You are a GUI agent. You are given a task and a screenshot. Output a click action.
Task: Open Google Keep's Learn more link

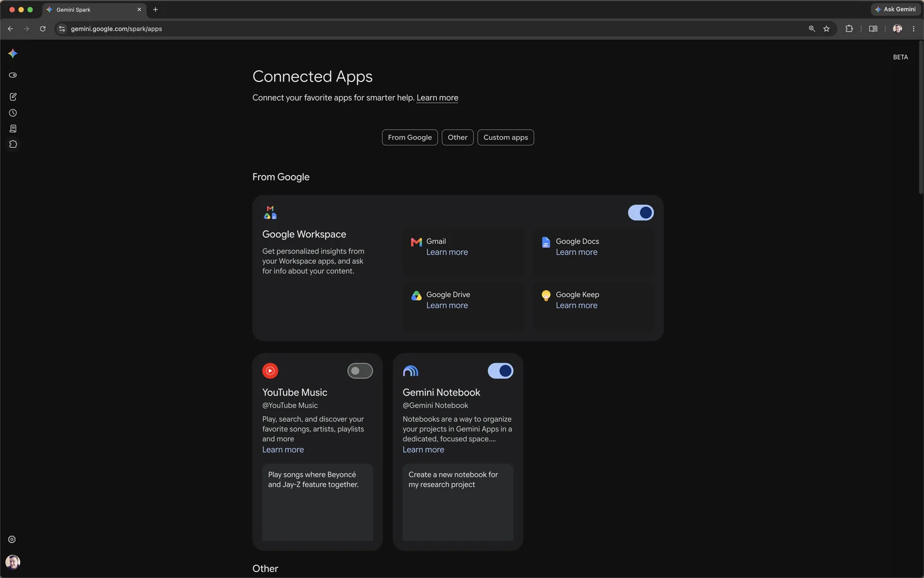576,305
